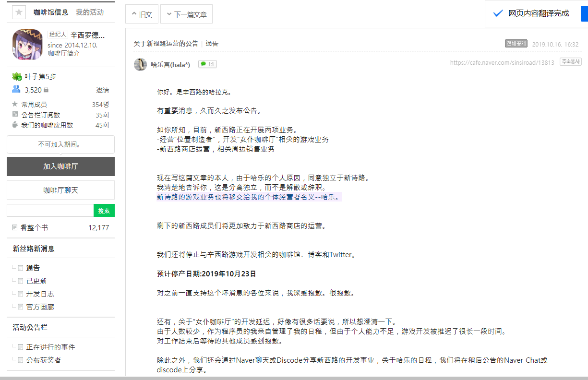Click author hala's profile picture
This screenshot has width=588, height=380.
(140, 64)
